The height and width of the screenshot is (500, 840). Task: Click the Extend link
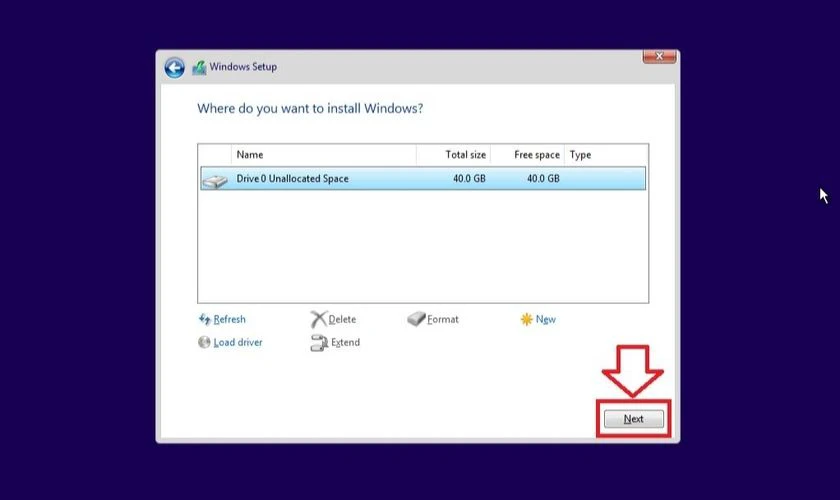point(345,342)
